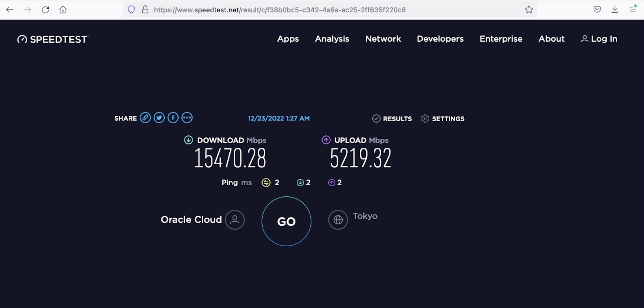
Task: Open tracking protection shield panel
Action: pos(131,10)
